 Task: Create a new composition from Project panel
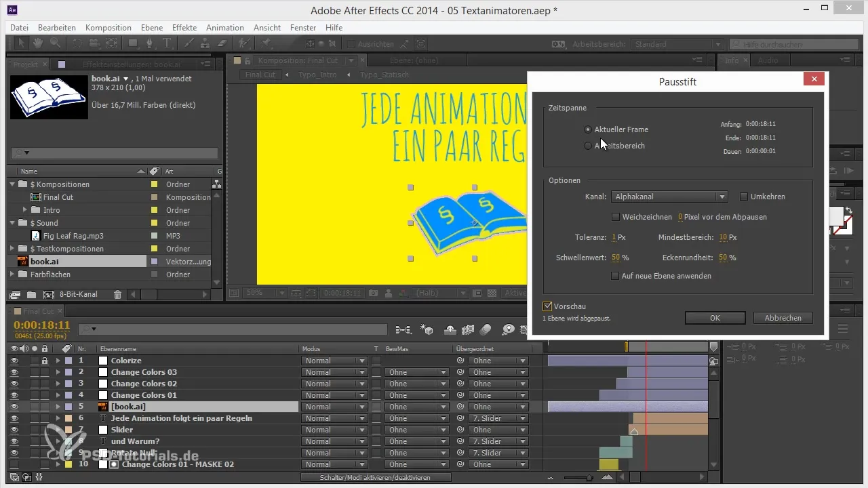point(48,295)
